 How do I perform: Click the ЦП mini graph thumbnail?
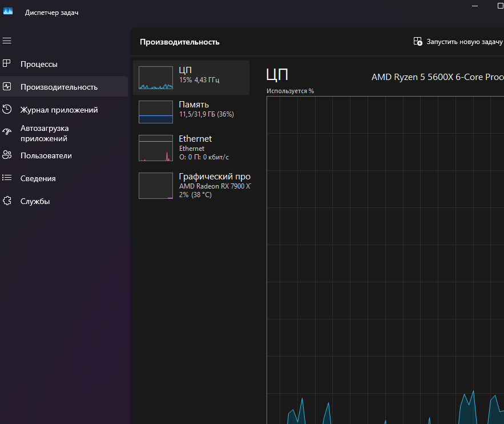[x=155, y=78]
